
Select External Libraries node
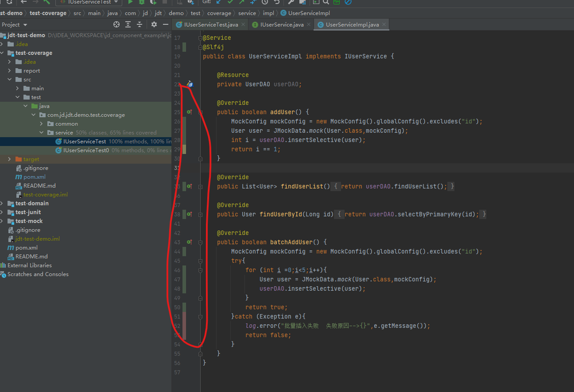(30, 265)
